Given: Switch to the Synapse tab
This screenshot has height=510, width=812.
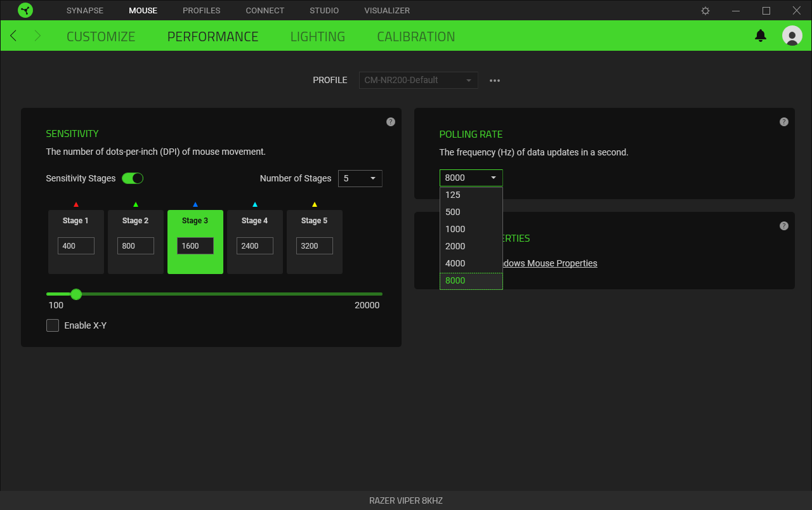Looking at the screenshot, I should coord(85,11).
